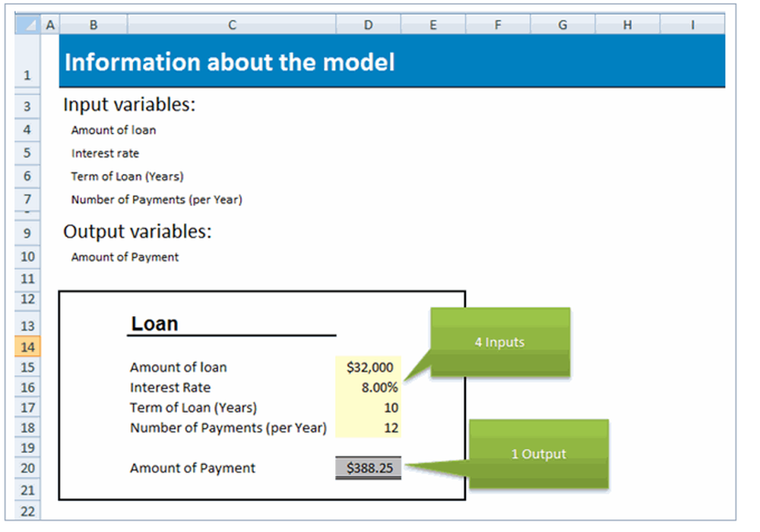The image size is (760, 532).
Task: Click the Select All corner button
Action: click(27, 24)
